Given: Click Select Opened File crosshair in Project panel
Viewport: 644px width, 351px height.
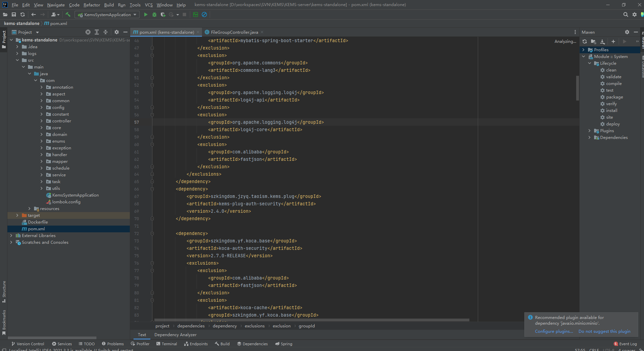Looking at the screenshot, I should tap(88, 32).
